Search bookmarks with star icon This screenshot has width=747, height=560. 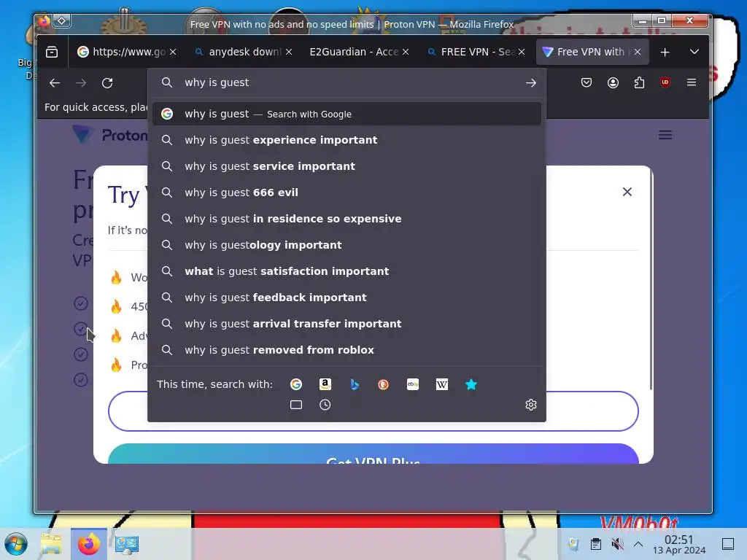pos(471,384)
